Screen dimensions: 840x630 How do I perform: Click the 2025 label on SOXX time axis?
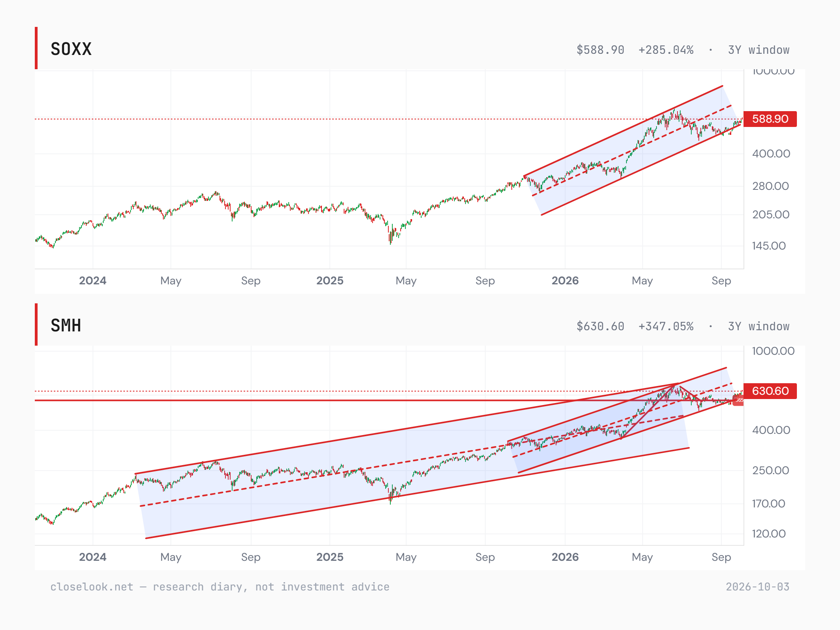[x=330, y=280]
